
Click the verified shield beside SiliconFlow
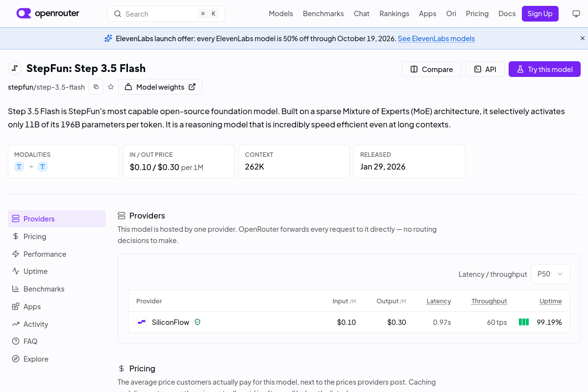[197, 322]
